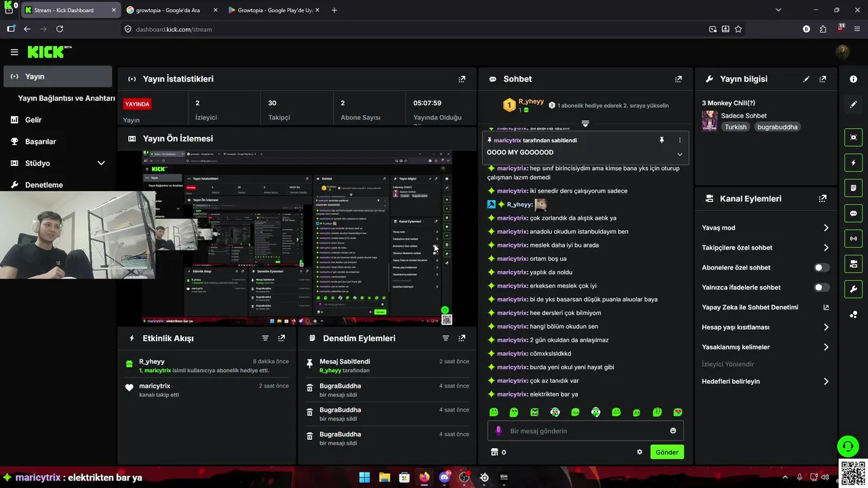Click the Bir mesaj gönderin input field

[587, 430]
